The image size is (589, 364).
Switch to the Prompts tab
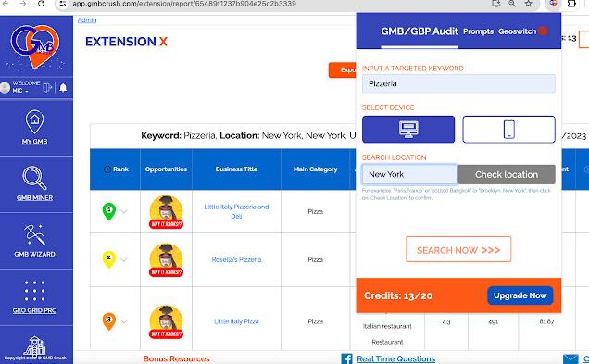tap(478, 31)
